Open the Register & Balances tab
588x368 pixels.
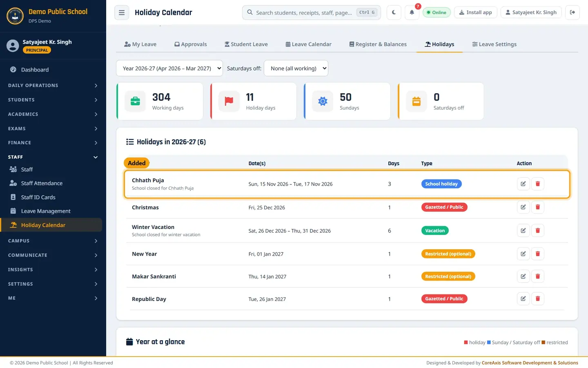click(x=378, y=44)
